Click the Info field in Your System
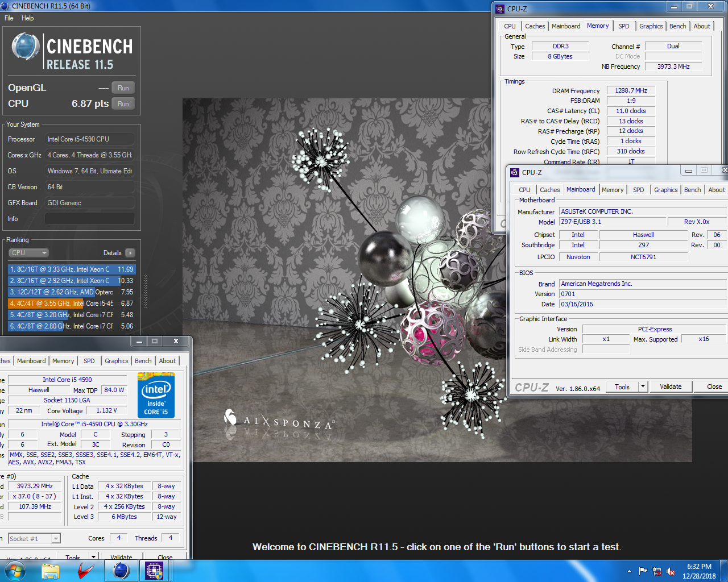728x582 pixels. 90,219
